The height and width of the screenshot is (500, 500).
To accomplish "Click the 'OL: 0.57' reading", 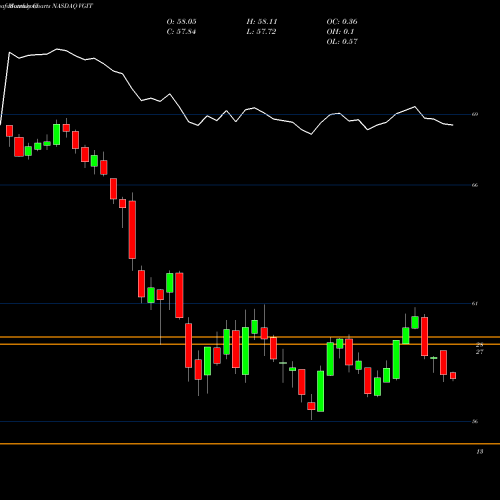I will pyautogui.click(x=342, y=42).
